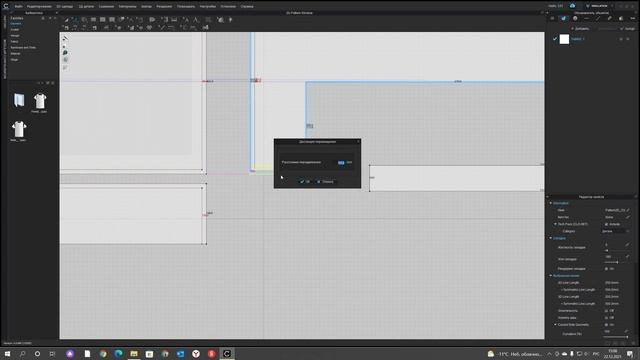The image size is (640, 360).
Task: Open the 2D деталь menu
Action: (86, 7)
